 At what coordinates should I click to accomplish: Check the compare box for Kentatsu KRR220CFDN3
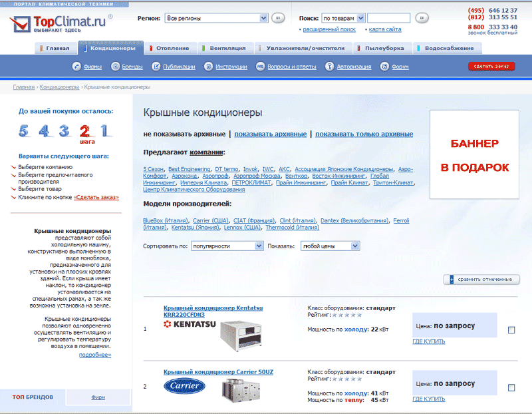pos(511,330)
